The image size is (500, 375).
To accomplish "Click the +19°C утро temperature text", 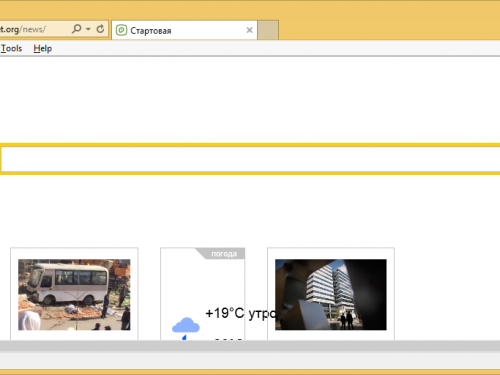I will pos(242,313).
